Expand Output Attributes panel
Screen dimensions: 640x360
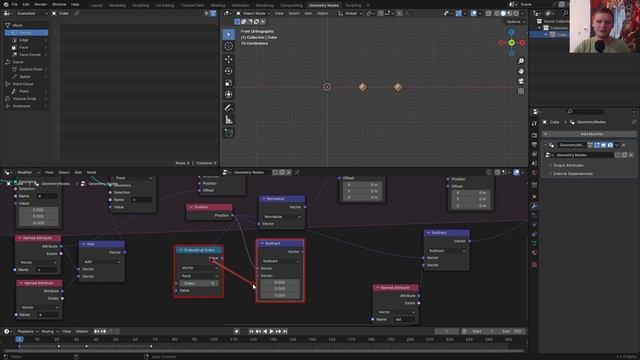568,165
